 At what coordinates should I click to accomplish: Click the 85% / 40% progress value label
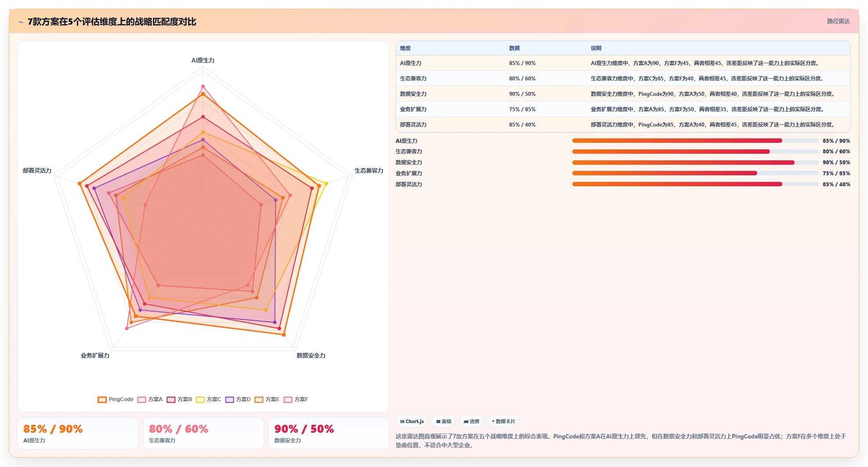coord(836,185)
